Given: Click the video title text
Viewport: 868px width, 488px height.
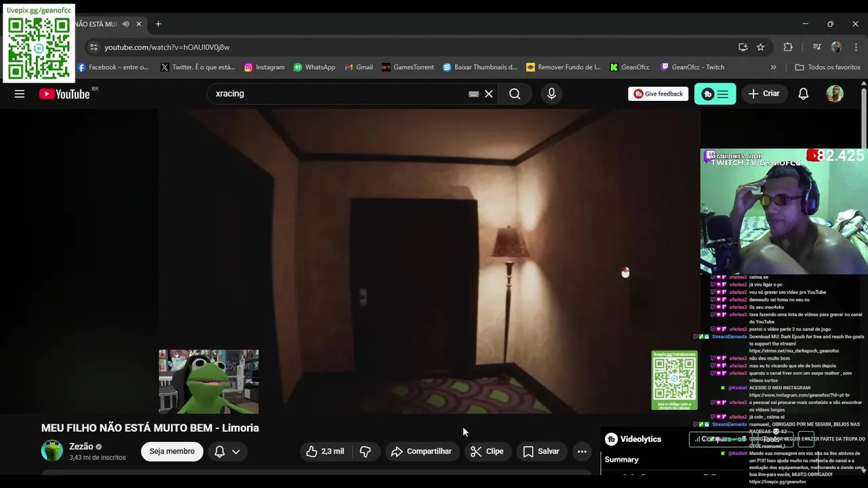Looking at the screenshot, I should tap(150, 428).
